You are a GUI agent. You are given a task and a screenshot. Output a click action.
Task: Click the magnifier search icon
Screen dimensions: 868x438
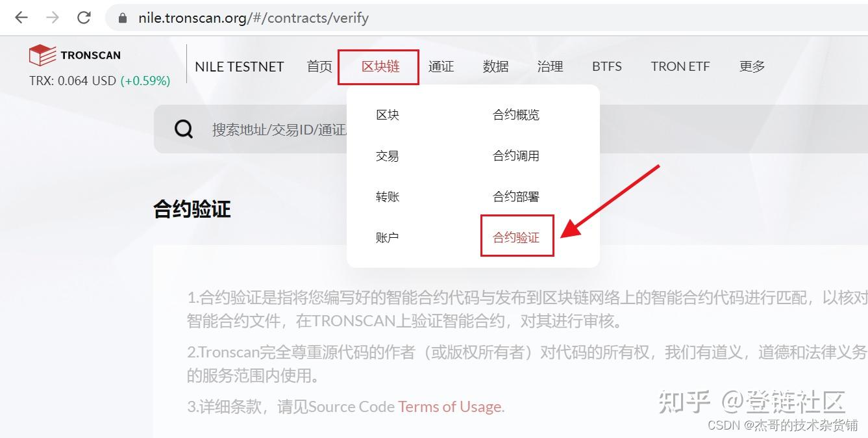click(184, 129)
